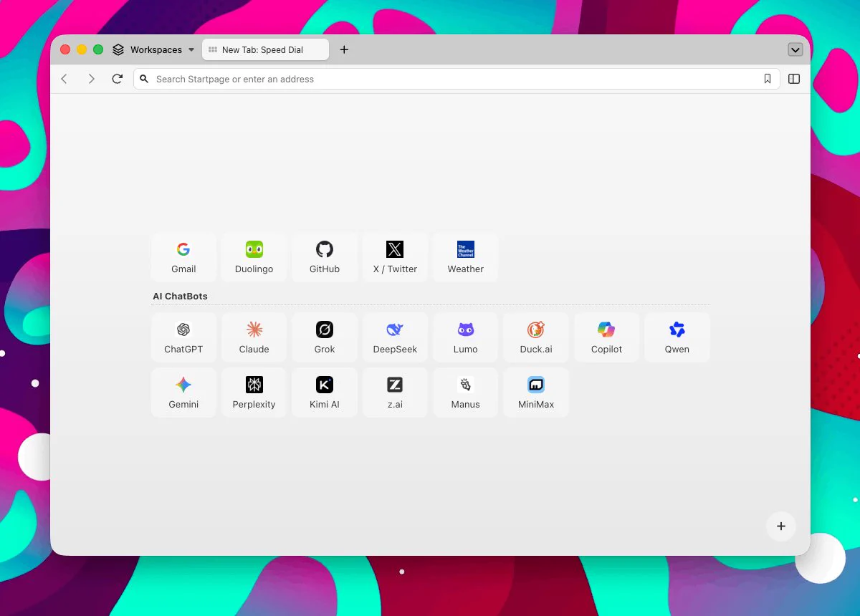The image size is (860, 616).
Task: Open the DeepSeek whale icon tile
Action: (395, 337)
